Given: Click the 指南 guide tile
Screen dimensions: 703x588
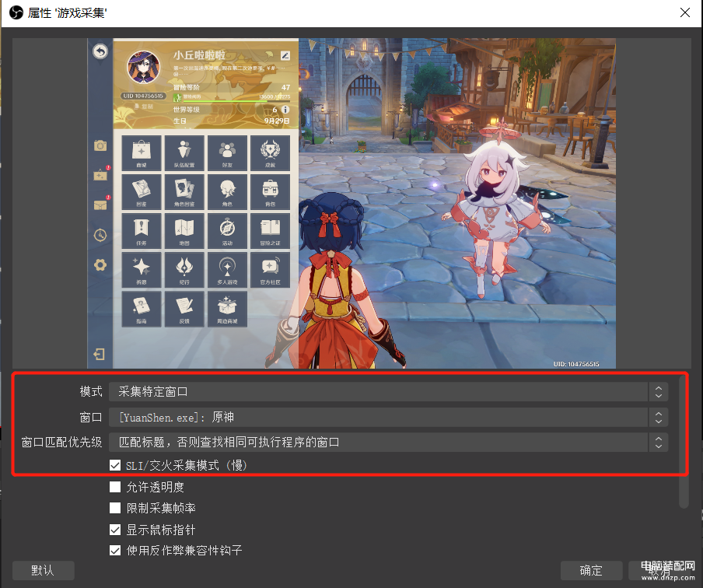Looking at the screenshot, I should [x=142, y=309].
